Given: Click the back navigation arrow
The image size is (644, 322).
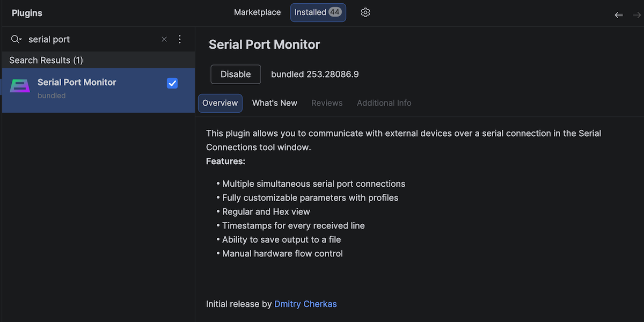Looking at the screenshot, I should click(x=619, y=15).
